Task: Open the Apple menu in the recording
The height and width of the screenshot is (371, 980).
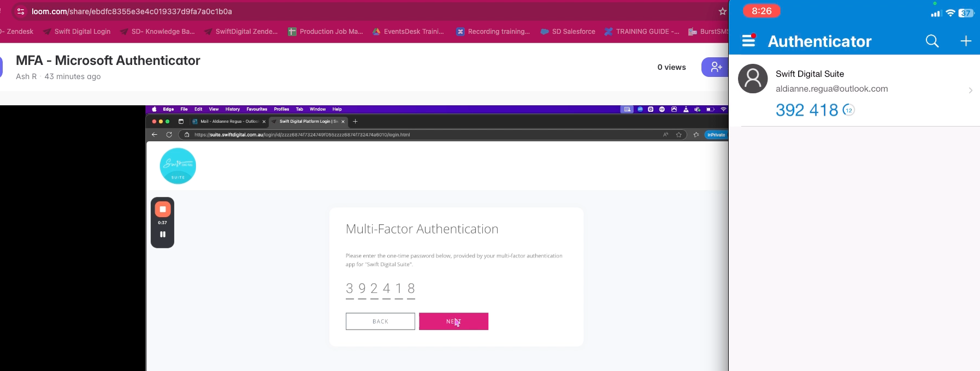Action: 154,109
